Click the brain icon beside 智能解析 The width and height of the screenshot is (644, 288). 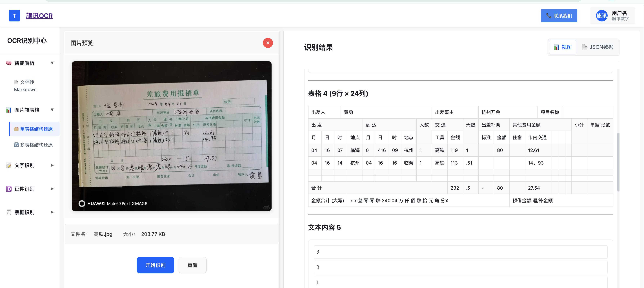[9, 63]
